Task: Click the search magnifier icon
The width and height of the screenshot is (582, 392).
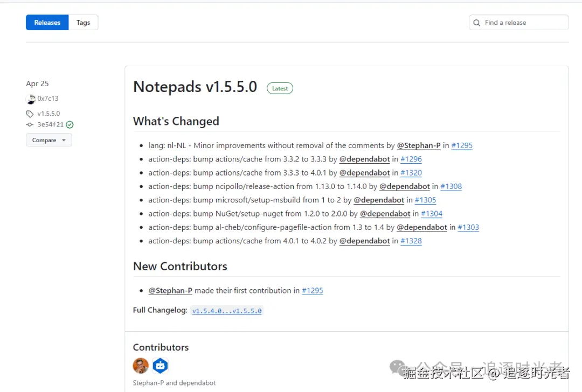Action: tap(476, 23)
